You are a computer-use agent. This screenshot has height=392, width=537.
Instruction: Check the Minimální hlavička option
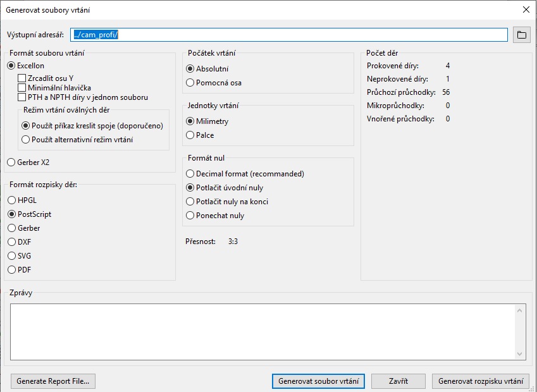(22, 88)
